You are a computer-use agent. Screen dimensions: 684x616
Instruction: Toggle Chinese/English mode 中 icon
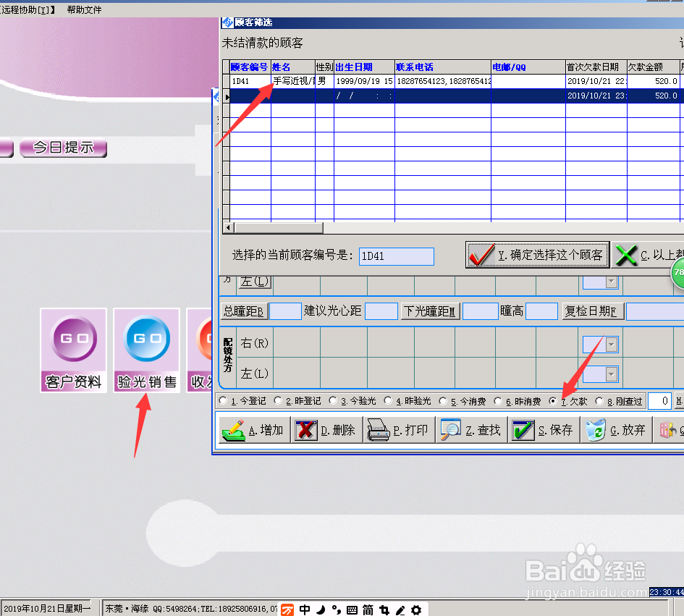click(305, 609)
